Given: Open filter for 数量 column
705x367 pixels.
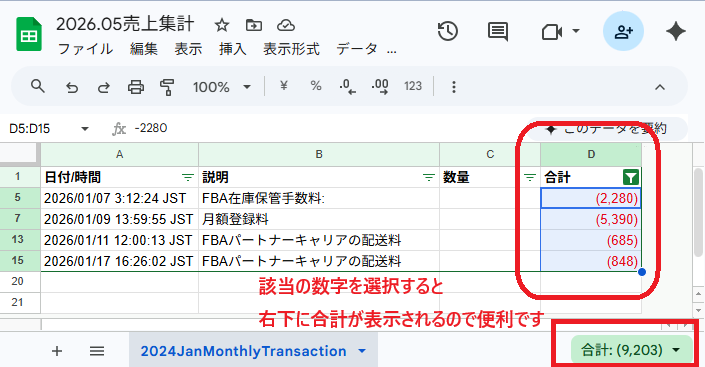Looking at the screenshot, I should (x=530, y=178).
